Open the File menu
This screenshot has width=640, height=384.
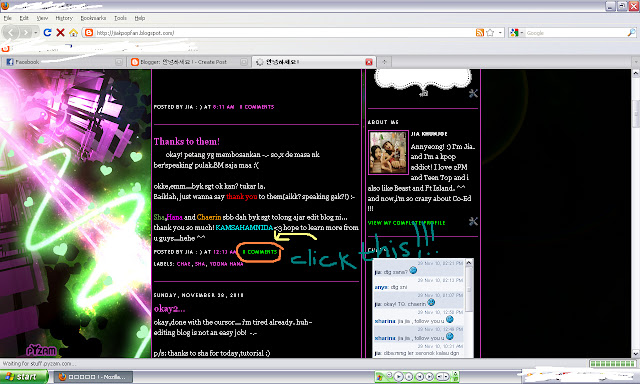point(7,18)
